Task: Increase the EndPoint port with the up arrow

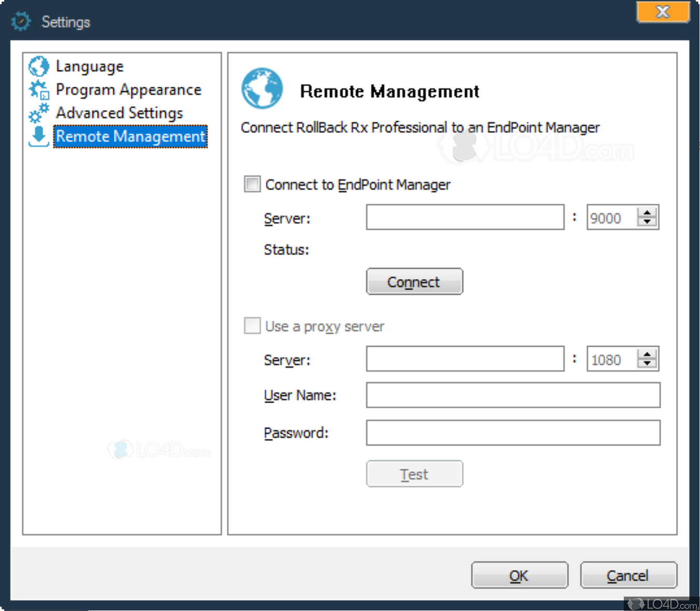Action: coord(647,212)
